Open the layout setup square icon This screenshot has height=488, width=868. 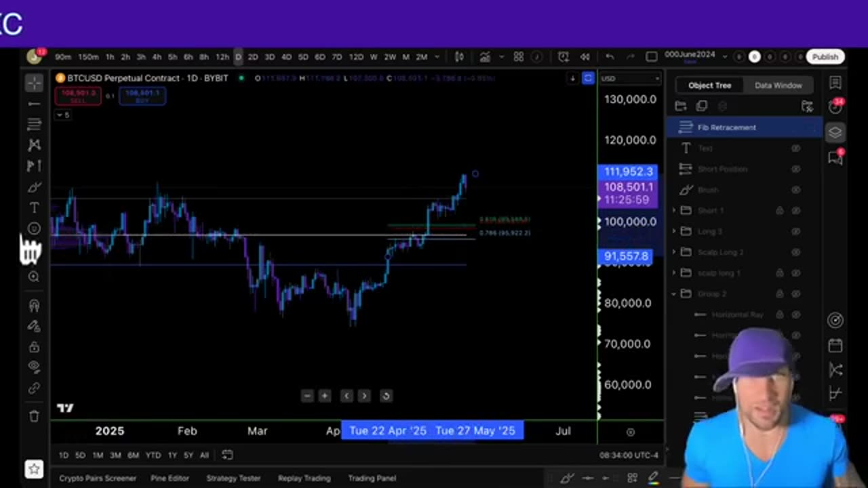[x=652, y=57]
